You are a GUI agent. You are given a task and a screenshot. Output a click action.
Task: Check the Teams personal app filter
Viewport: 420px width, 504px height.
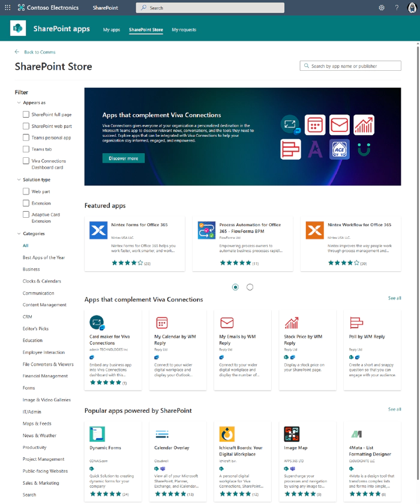pos(26,137)
